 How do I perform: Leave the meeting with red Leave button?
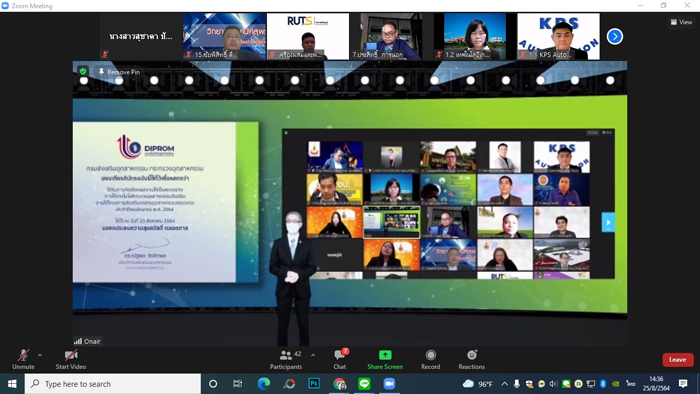[x=678, y=360]
